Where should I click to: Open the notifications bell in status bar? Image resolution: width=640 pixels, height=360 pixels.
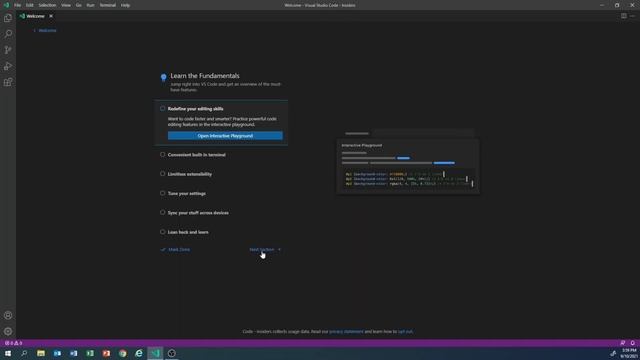[x=632, y=343]
